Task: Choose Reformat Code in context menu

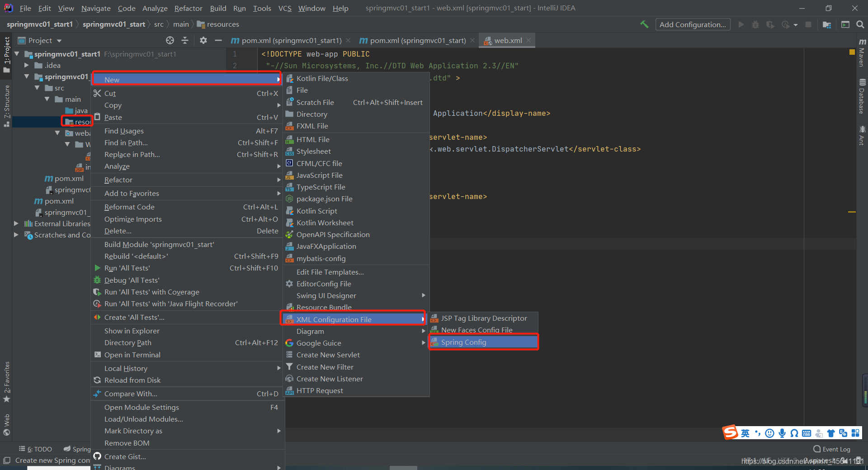Action: pyautogui.click(x=188, y=207)
